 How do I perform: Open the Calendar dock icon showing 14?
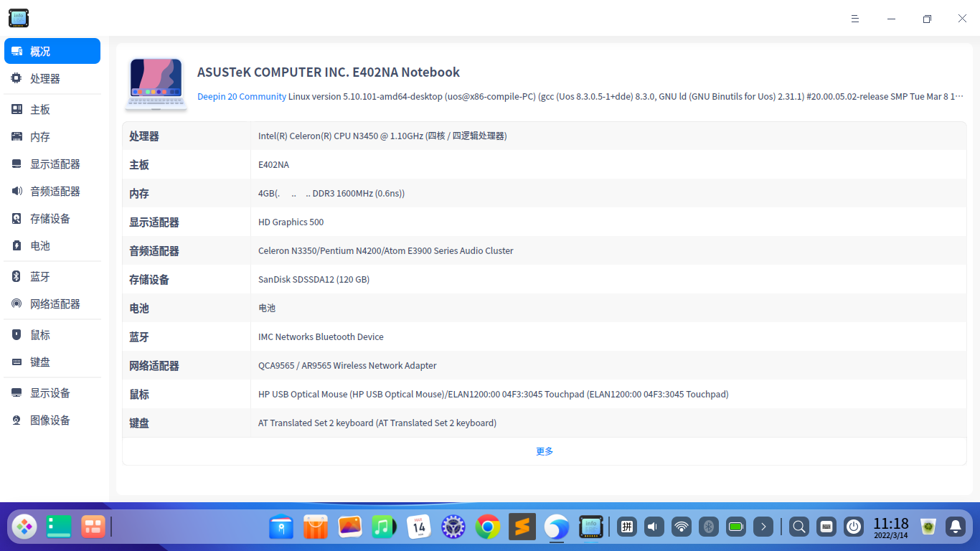click(x=419, y=527)
